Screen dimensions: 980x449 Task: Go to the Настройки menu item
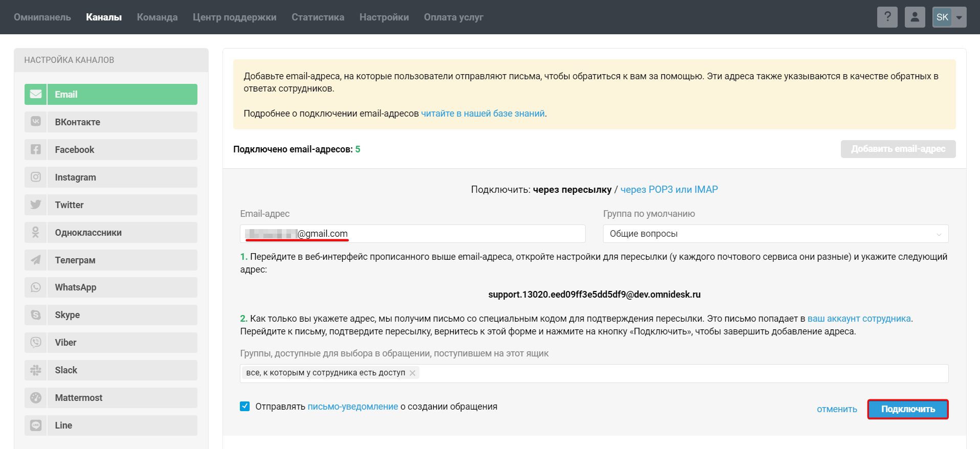pyautogui.click(x=384, y=17)
